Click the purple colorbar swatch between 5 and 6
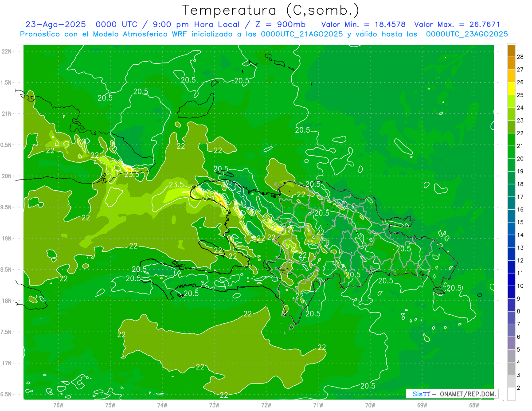The height and width of the screenshot is (411, 532). 511,343
